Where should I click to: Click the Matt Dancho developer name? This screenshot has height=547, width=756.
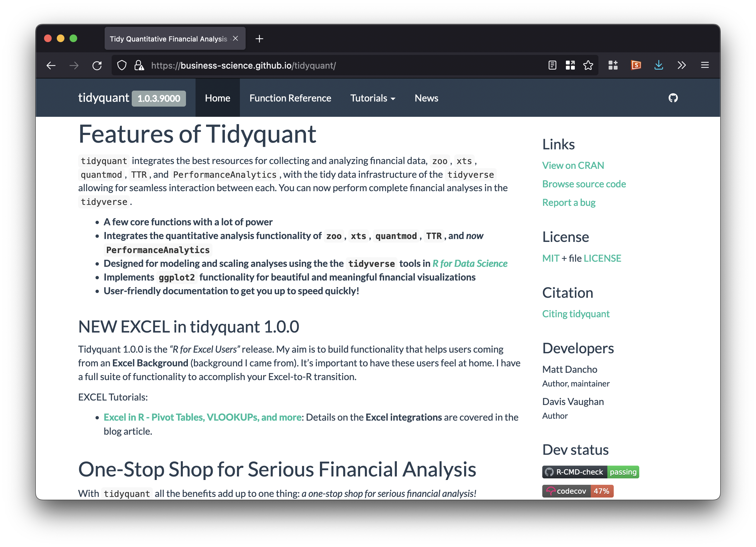click(x=570, y=370)
